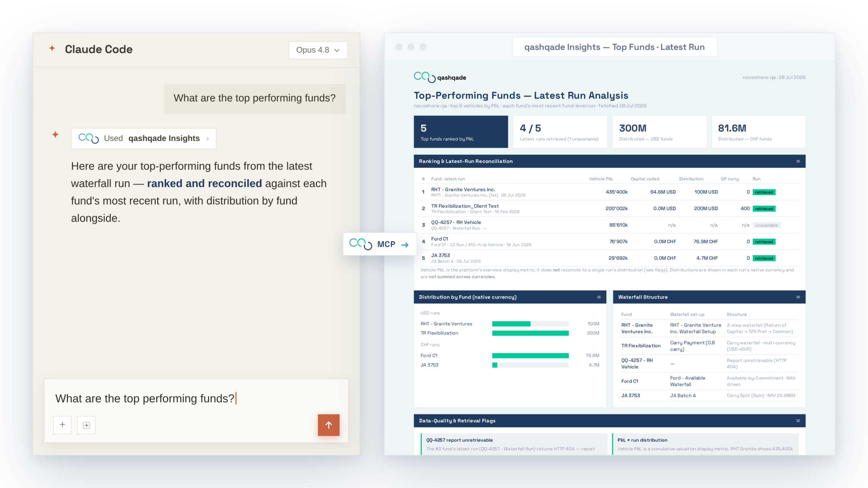
Task: Click the retrieved badge in the RHT Granite row
Action: tap(764, 192)
